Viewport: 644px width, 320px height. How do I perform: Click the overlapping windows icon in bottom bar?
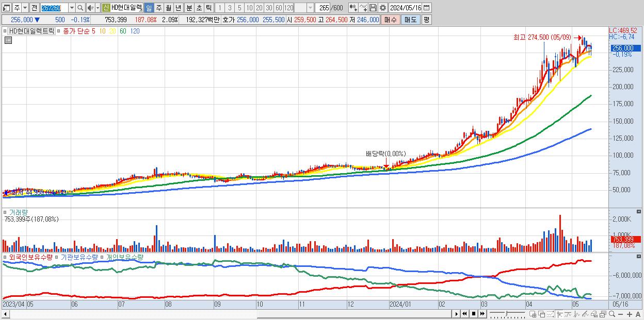[x=542, y=314]
